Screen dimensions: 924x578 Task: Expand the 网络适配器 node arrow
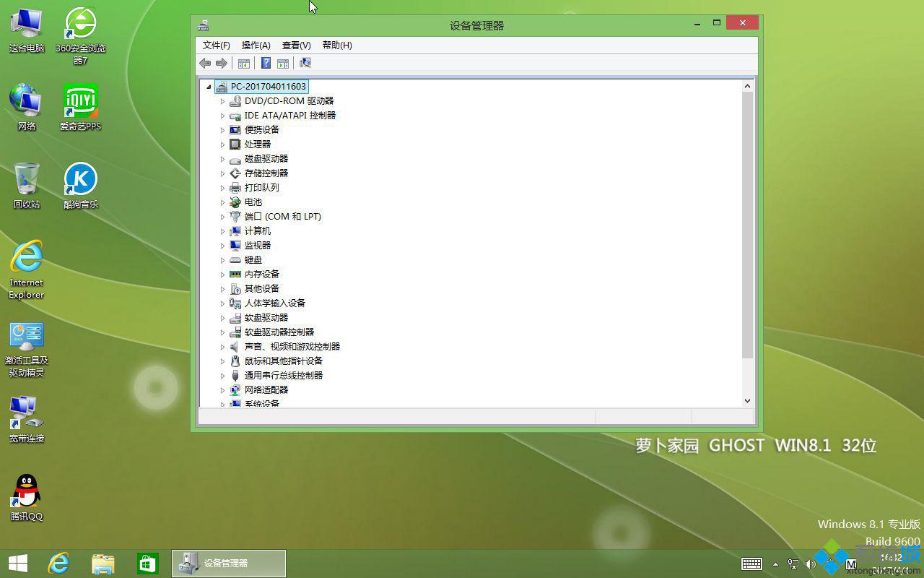point(222,390)
